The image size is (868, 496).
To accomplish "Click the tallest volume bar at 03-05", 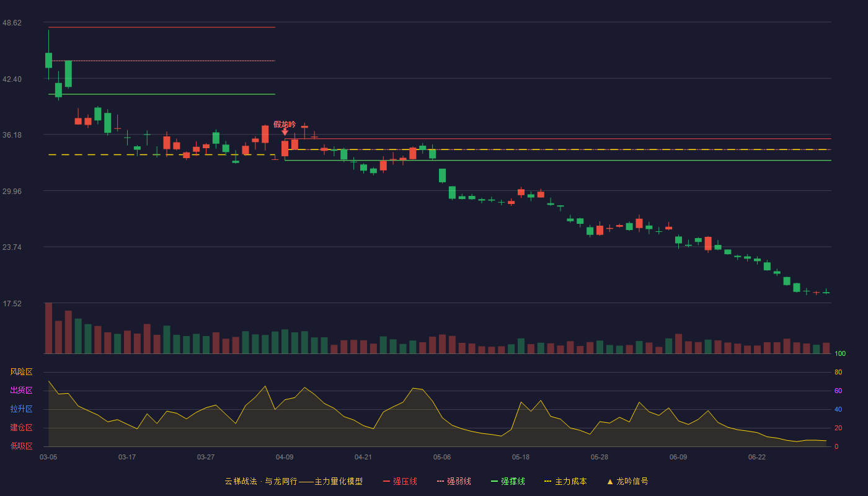I will pos(48,328).
